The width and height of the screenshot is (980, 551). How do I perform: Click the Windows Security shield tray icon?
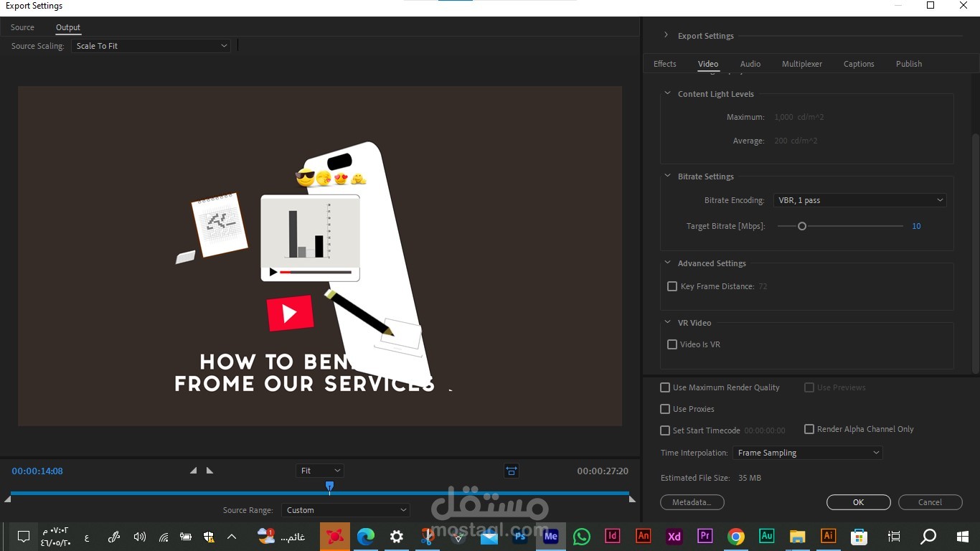(x=209, y=537)
